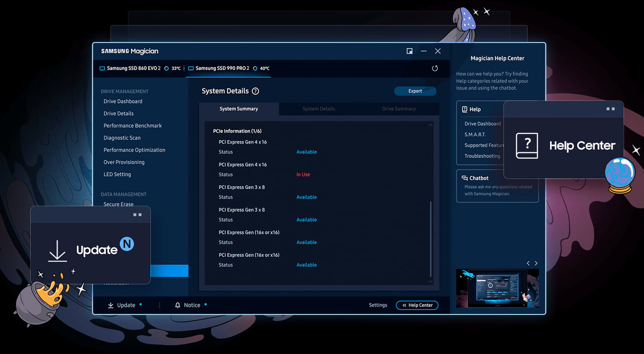Open the Drive Summary tab

399,109
